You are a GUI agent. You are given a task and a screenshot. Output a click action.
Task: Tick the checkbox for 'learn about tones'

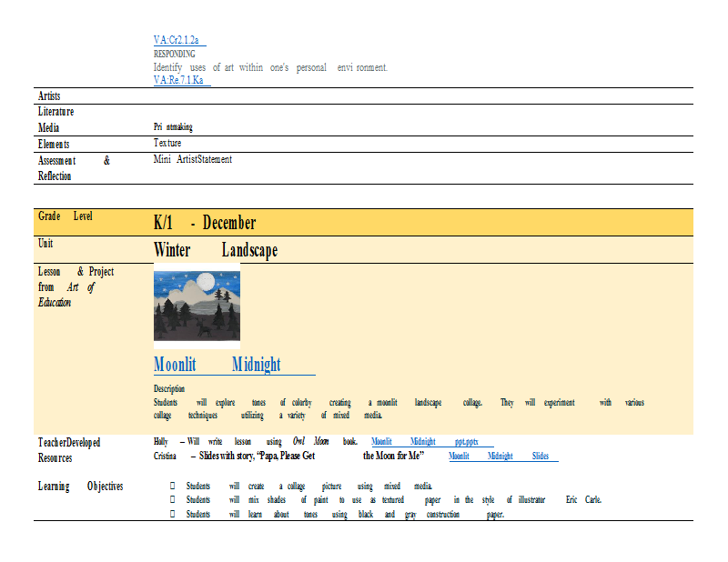(x=172, y=514)
